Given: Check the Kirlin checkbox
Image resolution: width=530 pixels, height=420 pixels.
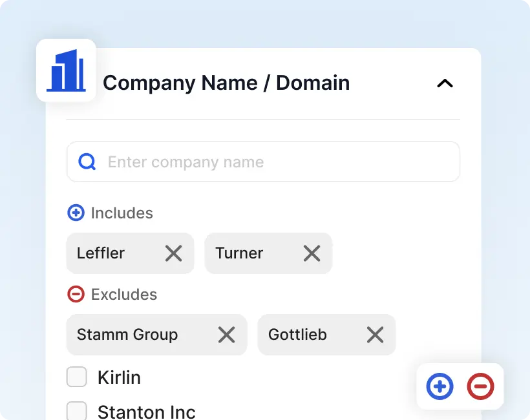Looking at the screenshot, I should 77,377.
